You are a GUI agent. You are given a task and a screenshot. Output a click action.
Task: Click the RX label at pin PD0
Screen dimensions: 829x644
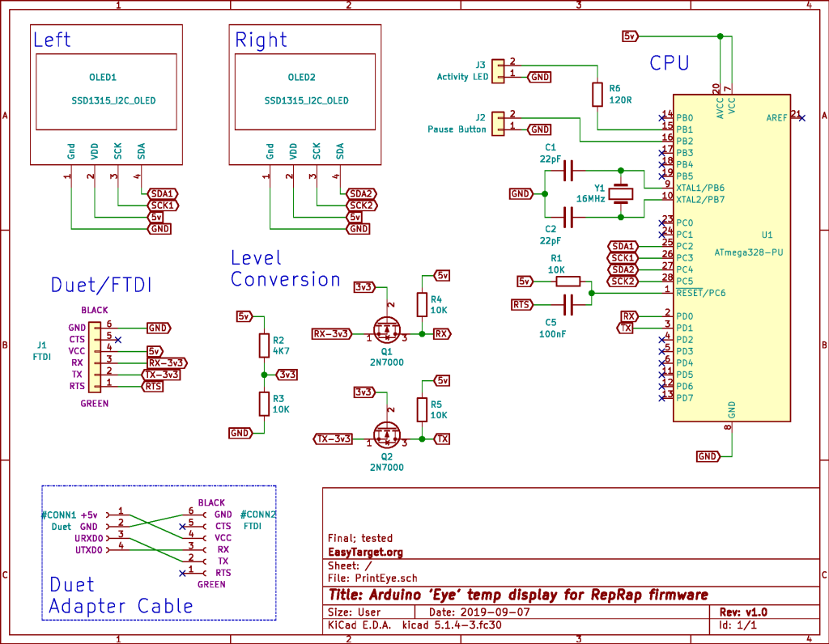point(628,316)
